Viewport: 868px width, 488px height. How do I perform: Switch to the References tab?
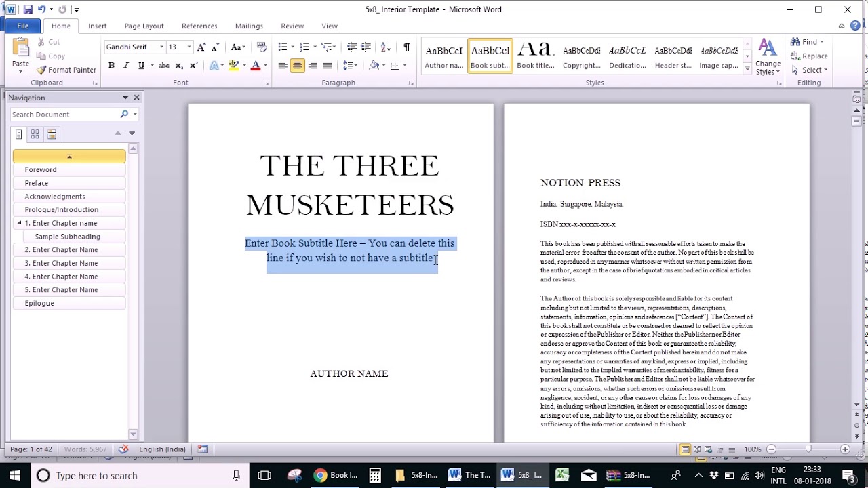click(x=199, y=26)
